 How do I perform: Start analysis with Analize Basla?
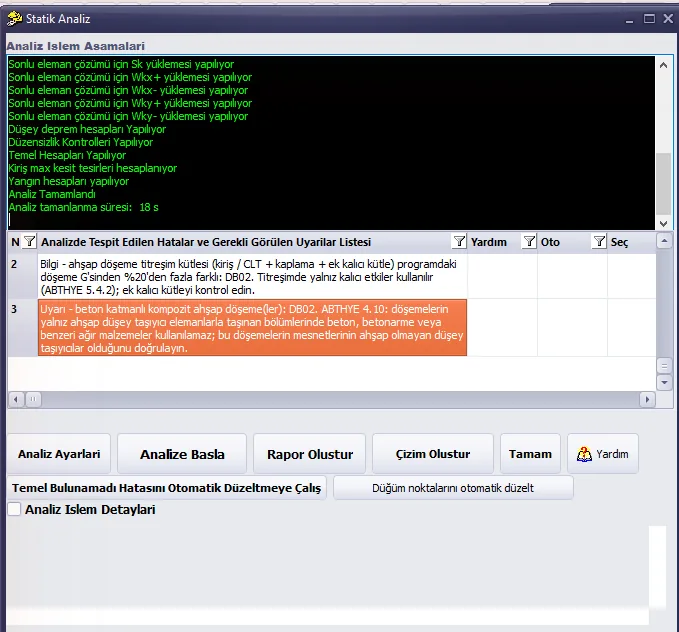tap(182, 454)
